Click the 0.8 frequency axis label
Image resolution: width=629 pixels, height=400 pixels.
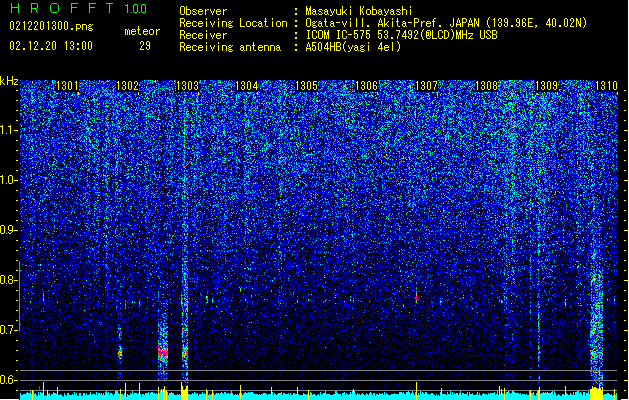coord(8,280)
